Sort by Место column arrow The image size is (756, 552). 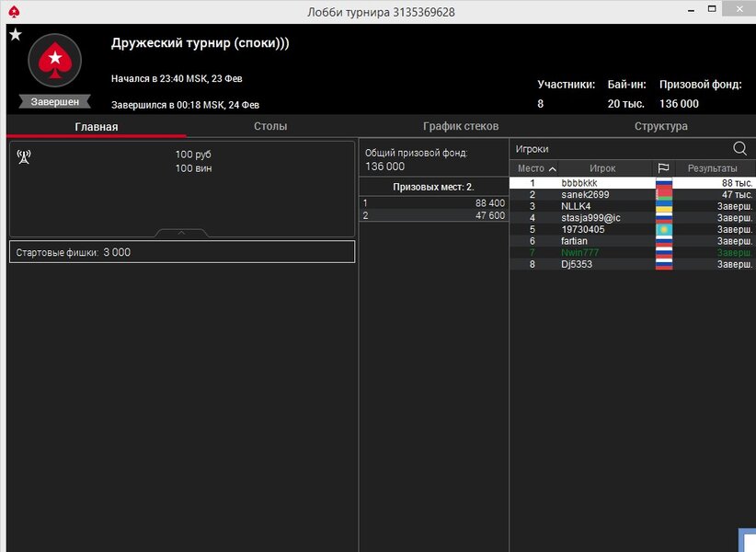(552, 169)
